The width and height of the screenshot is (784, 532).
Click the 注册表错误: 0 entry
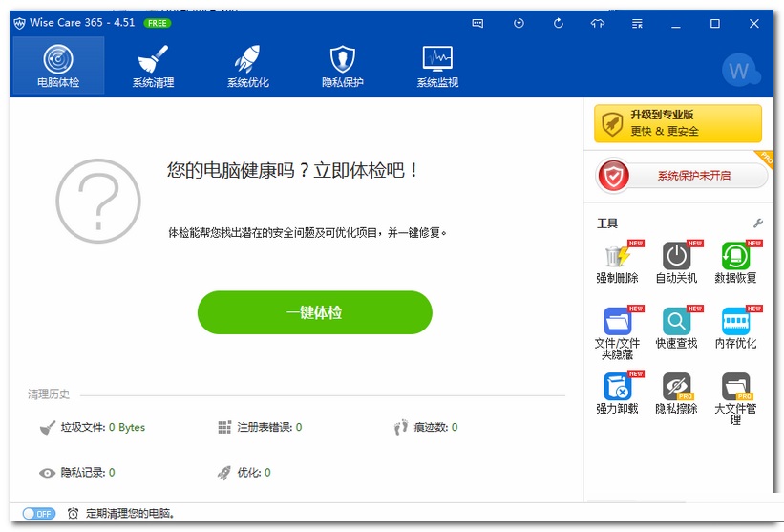pos(260,427)
